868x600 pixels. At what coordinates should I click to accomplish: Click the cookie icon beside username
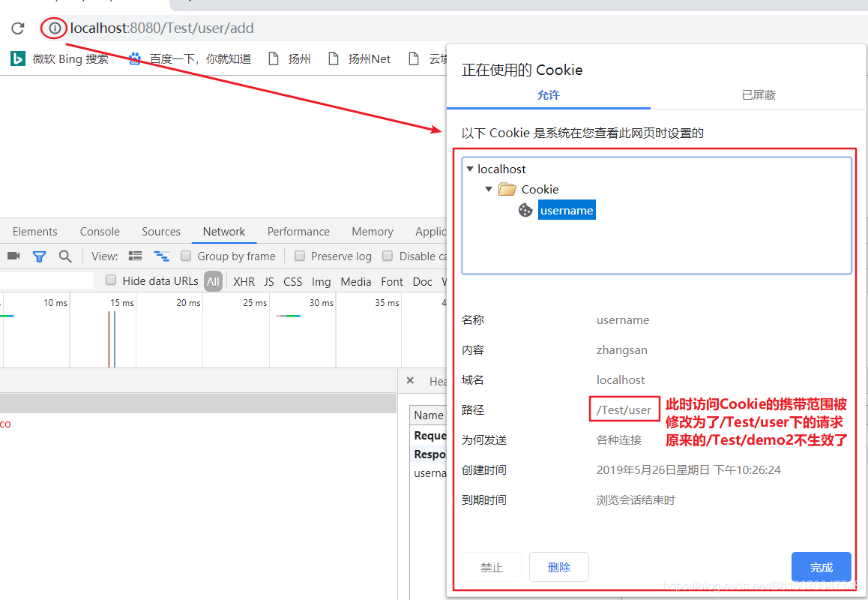pos(525,210)
